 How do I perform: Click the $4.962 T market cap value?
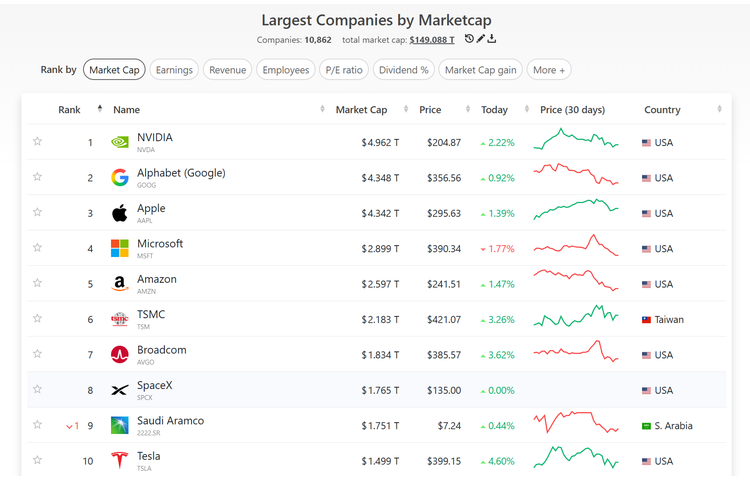[380, 143]
